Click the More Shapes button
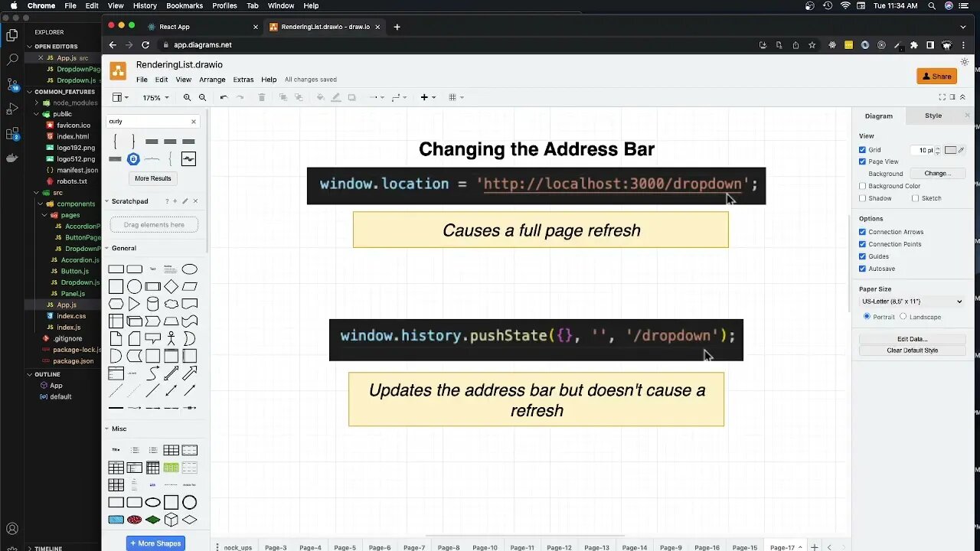The width and height of the screenshot is (980, 551). coord(155,543)
